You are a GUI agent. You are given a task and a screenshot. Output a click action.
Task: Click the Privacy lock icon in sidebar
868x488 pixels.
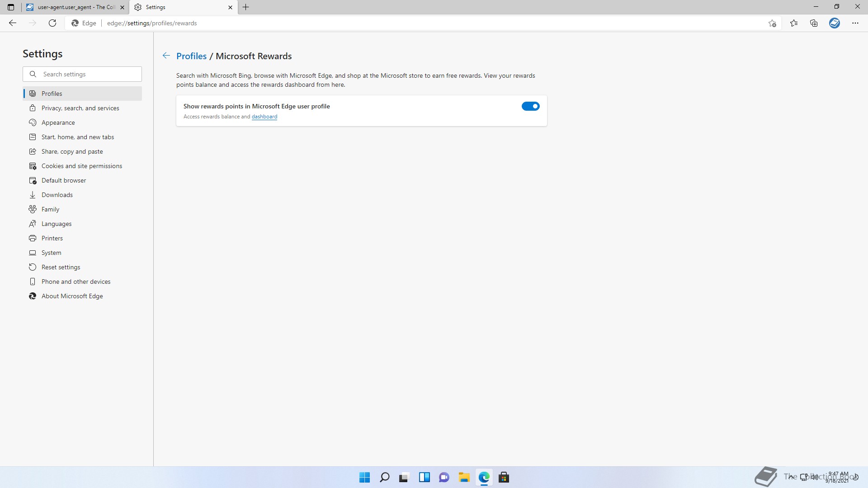coord(33,108)
